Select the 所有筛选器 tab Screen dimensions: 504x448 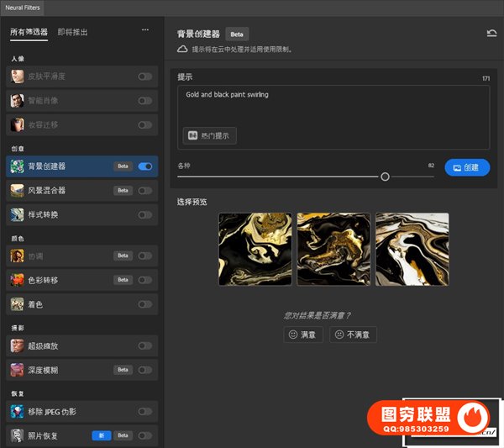click(x=29, y=33)
